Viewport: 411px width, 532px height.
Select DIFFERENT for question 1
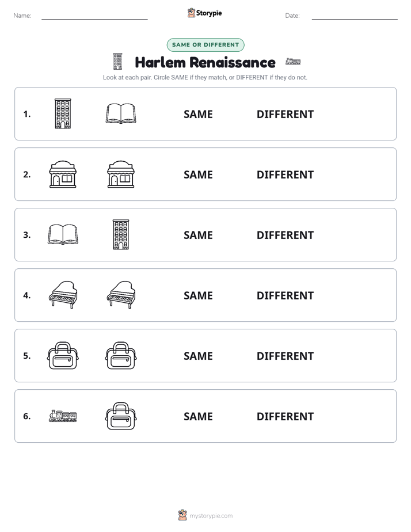[285, 115]
